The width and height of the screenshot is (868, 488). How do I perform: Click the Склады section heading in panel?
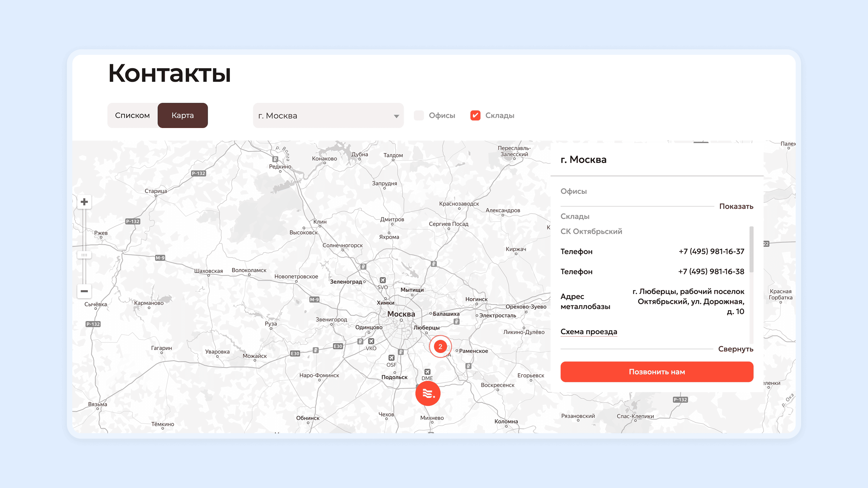pos(575,217)
